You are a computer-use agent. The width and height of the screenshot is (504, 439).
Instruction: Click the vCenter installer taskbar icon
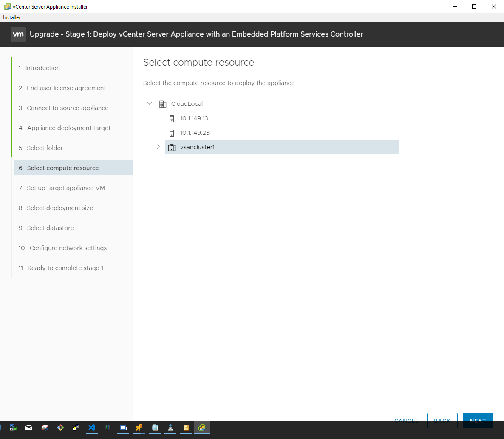coord(202,428)
